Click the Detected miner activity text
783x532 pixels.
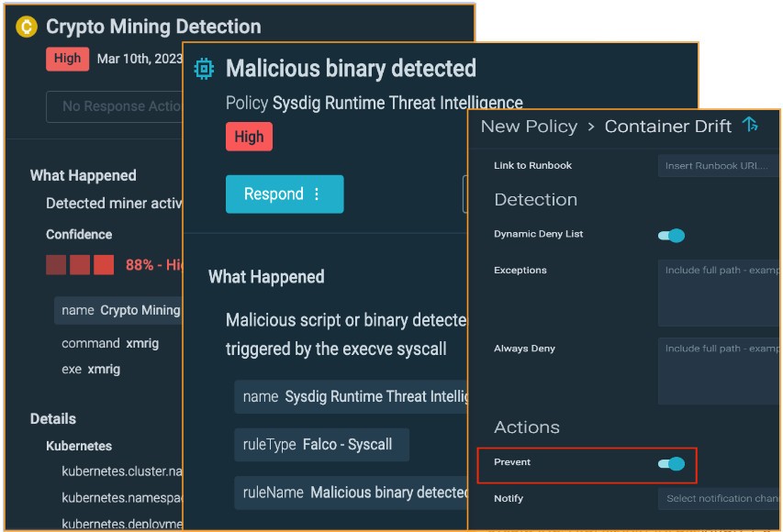(x=115, y=203)
